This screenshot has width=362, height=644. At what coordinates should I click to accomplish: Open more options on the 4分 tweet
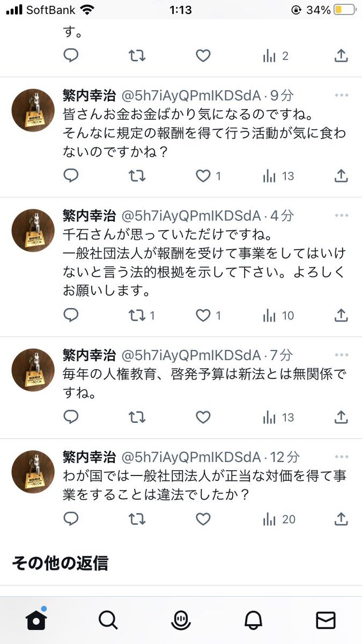[342, 216]
